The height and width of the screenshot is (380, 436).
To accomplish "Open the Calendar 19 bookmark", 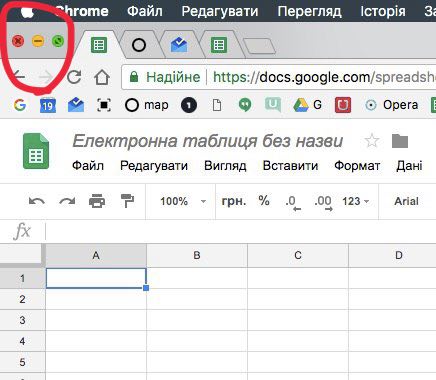I will pos(48,105).
